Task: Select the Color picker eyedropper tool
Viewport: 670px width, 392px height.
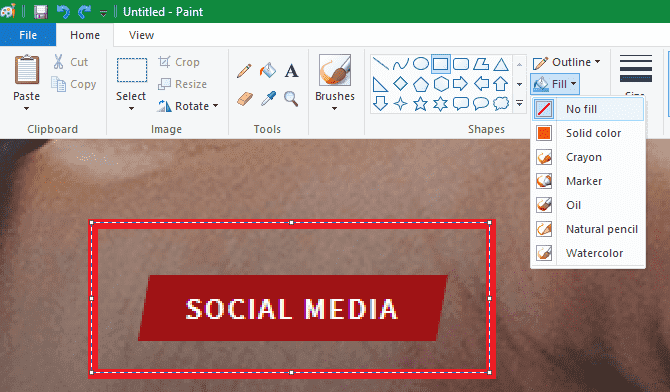Action: click(268, 99)
